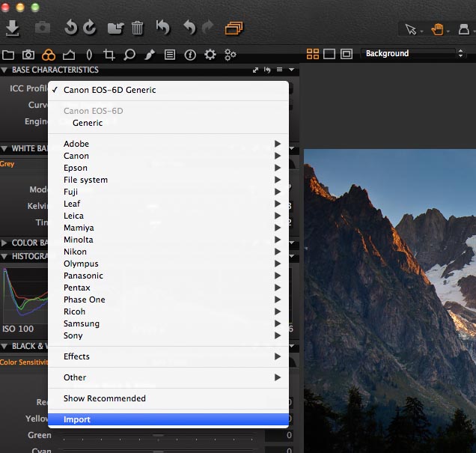This screenshot has height=453, width=476.
Task: Open the Batch multi-gear tool tab
Action: tap(230, 55)
